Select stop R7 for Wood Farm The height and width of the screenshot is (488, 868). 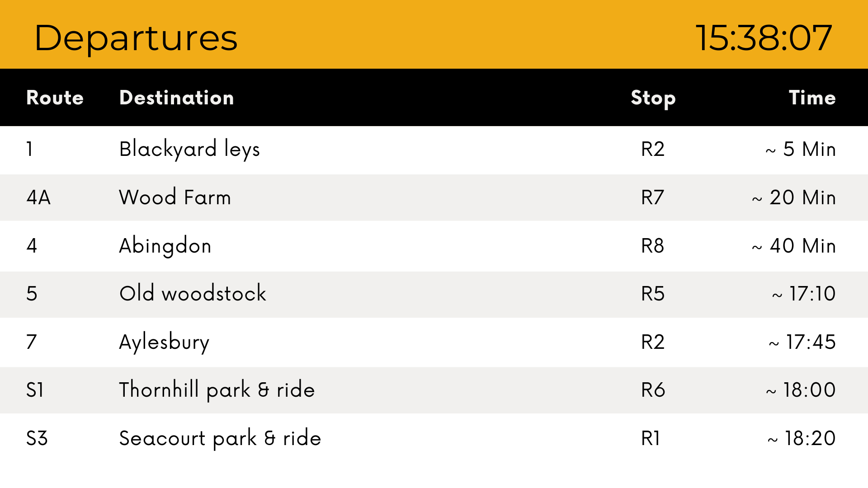tap(652, 197)
